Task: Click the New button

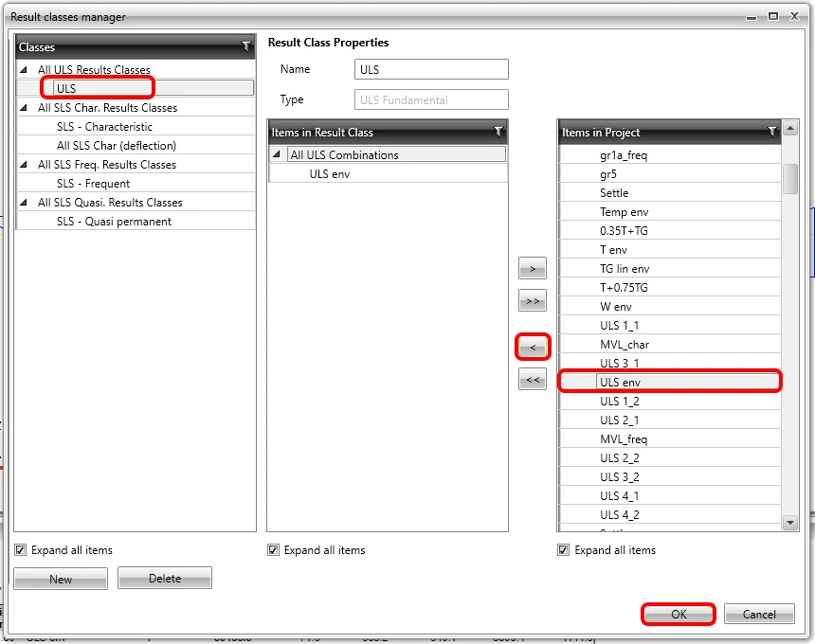Action: pyautogui.click(x=61, y=579)
